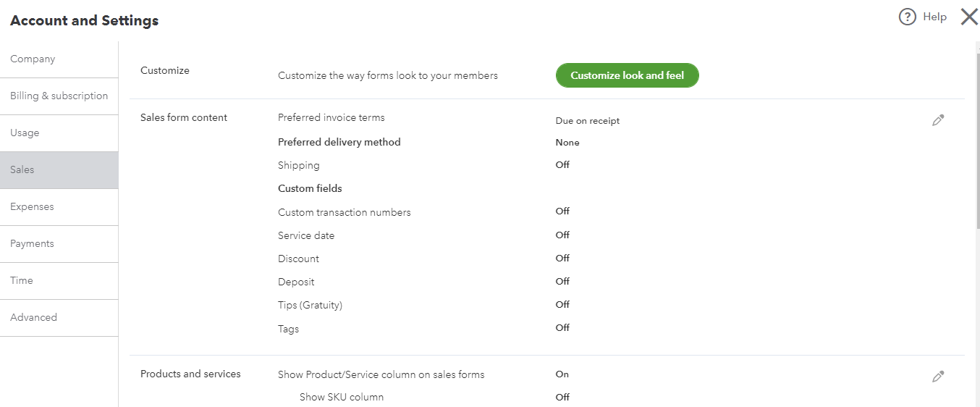Switch to Billing & subscription tab
980x407 pixels.
59,96
